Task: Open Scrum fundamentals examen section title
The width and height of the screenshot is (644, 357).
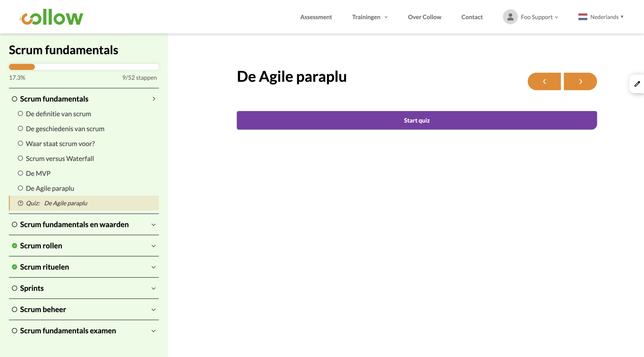Action: pos(68,331)
